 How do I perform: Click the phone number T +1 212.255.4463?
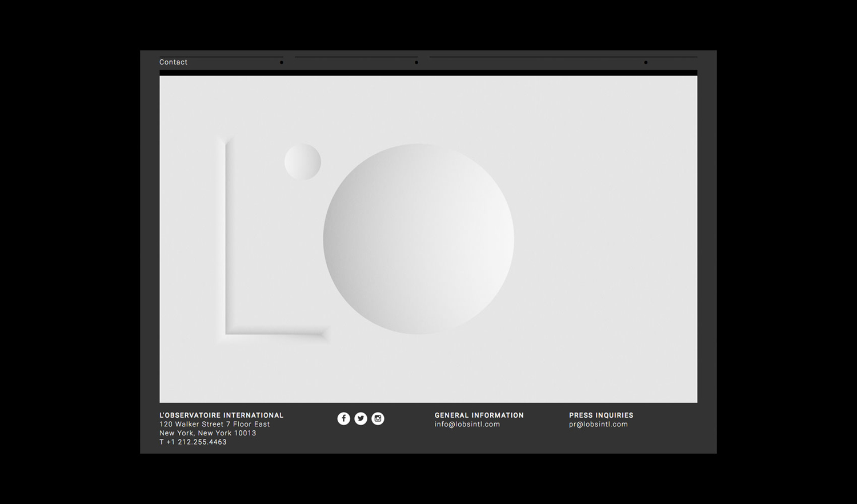point(193,442)
